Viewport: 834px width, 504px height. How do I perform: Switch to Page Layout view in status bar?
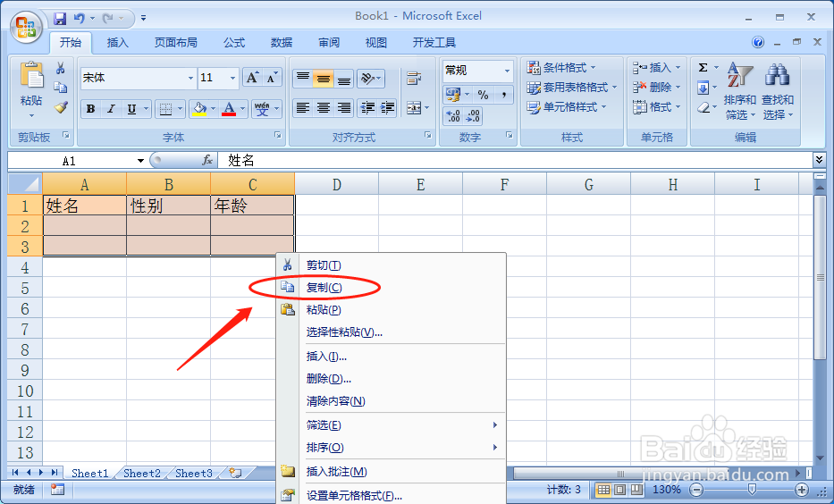click(620, 489)
